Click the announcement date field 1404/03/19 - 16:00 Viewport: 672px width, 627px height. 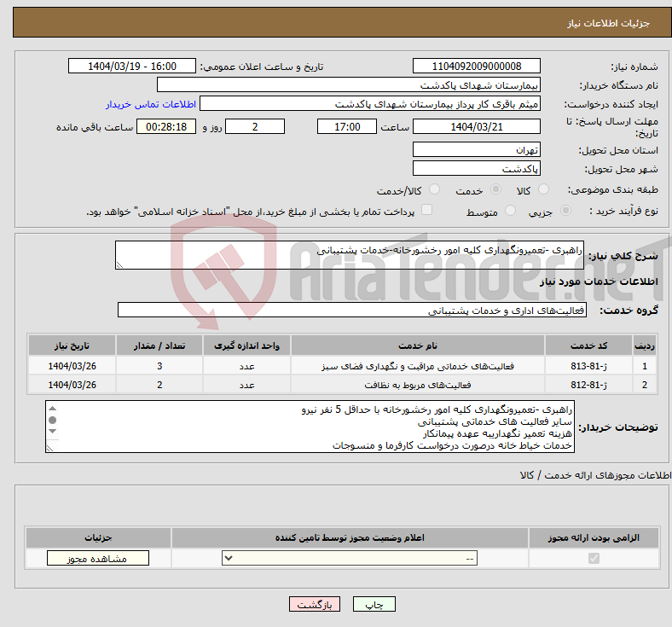(x=132, y=66)
